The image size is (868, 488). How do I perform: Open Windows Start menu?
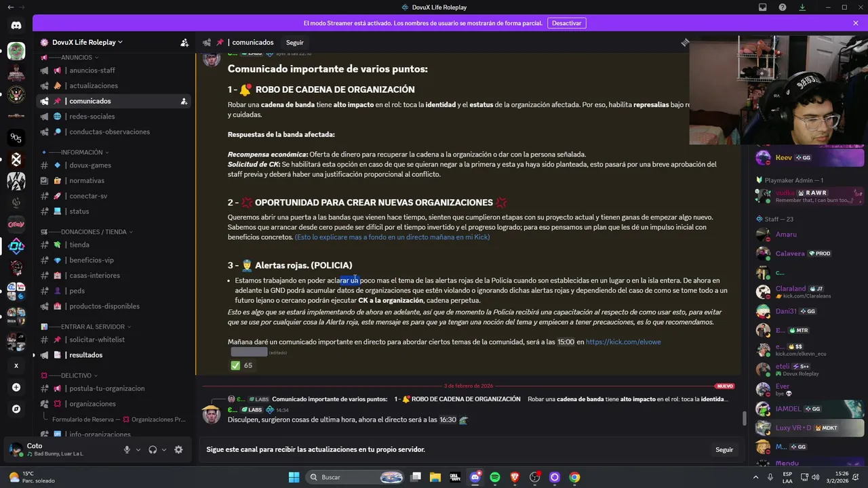(294, 477)
